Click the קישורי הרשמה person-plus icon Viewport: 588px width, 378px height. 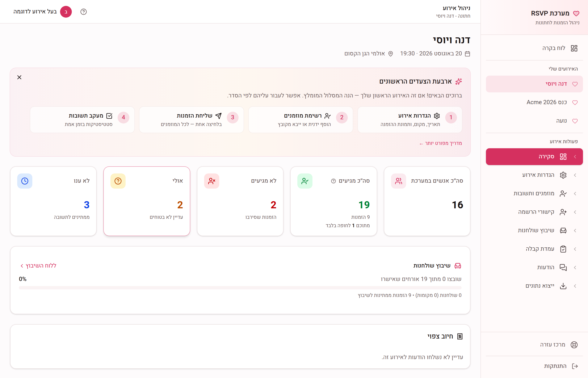click(563, 212)
